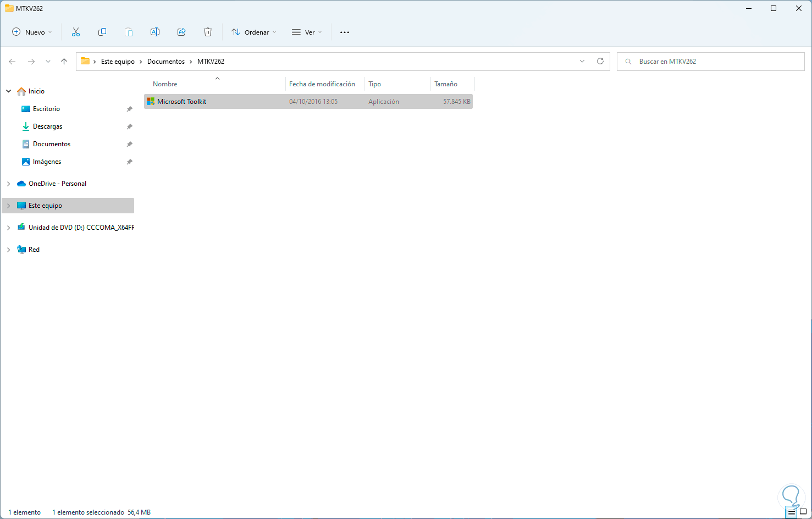Click 'Este equipo' in the address path
812x519 pixels.
pyautogui.click(x=118, y=62)
